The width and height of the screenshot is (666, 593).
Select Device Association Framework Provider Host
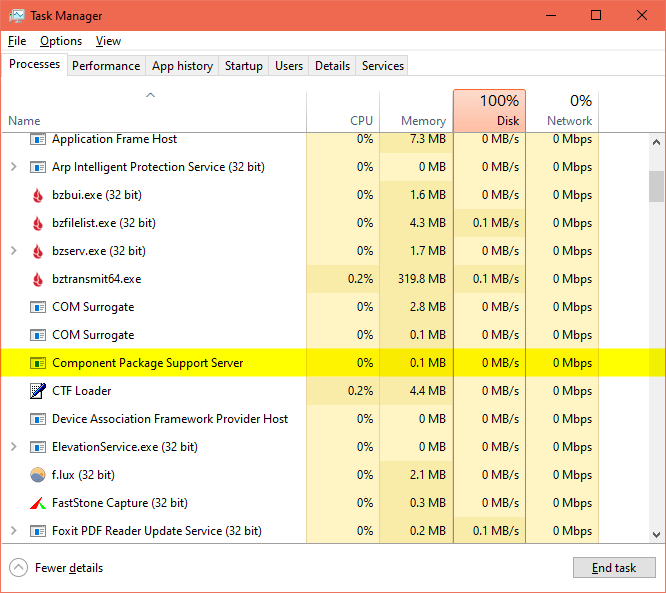[170, 419]
